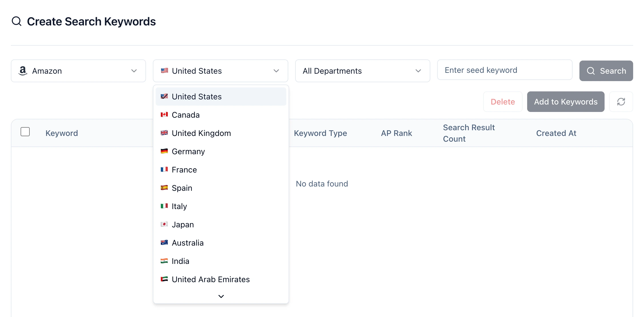Click the Create Search Keywords heading
This screenshot has height=317, width=644.
pos(91,21)
